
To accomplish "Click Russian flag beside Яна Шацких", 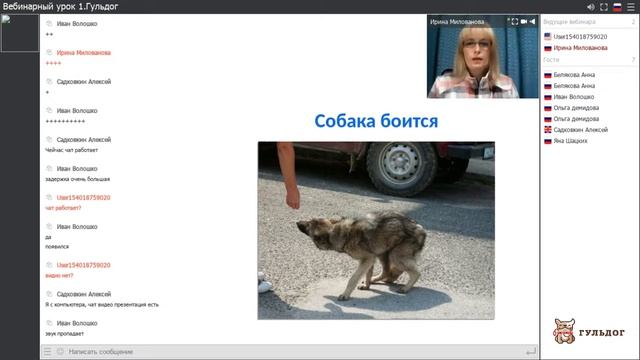I will (548, 141).
